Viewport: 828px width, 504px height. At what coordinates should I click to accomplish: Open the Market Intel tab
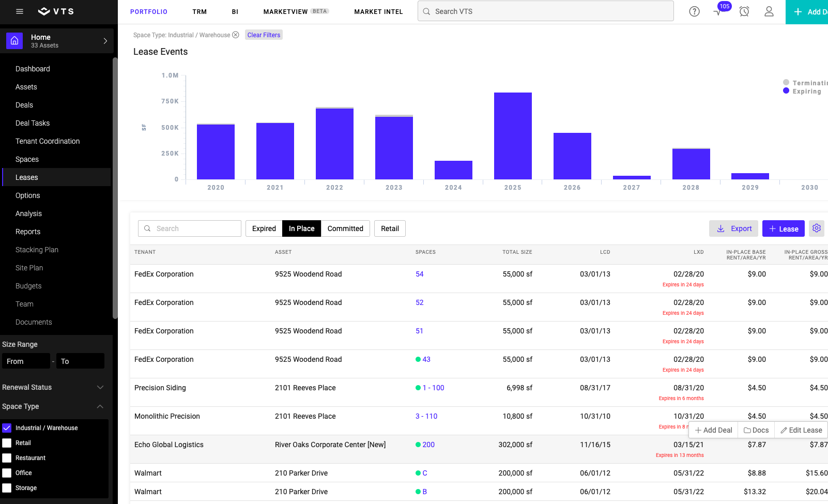coord(378,12)
